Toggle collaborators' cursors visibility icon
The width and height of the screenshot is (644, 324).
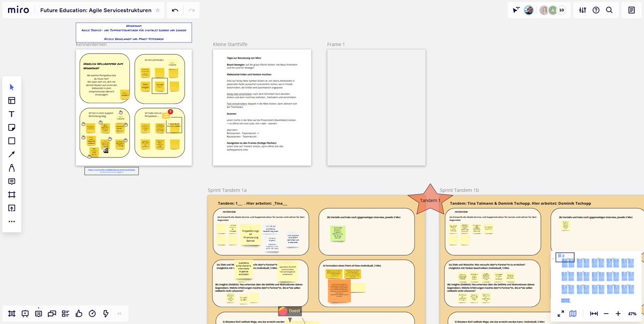516,10
